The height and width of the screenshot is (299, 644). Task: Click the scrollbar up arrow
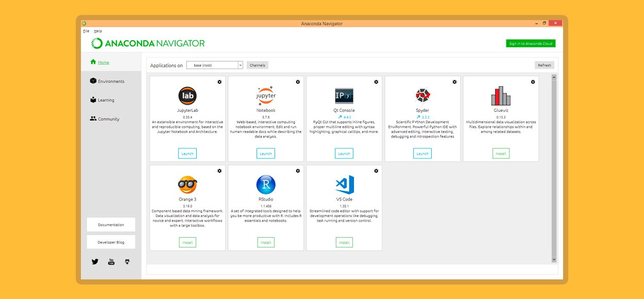click(x=554, y=77)
